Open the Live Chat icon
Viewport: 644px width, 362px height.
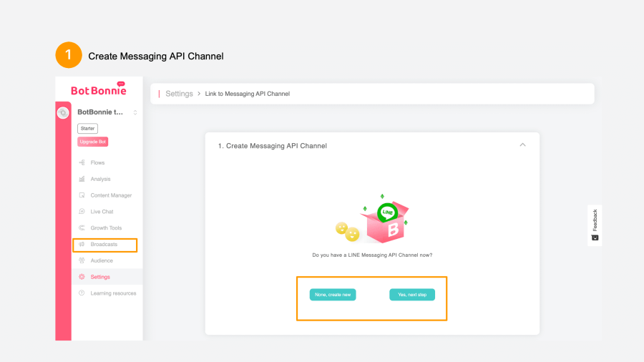pyautogui.click(x=82, y=211)
